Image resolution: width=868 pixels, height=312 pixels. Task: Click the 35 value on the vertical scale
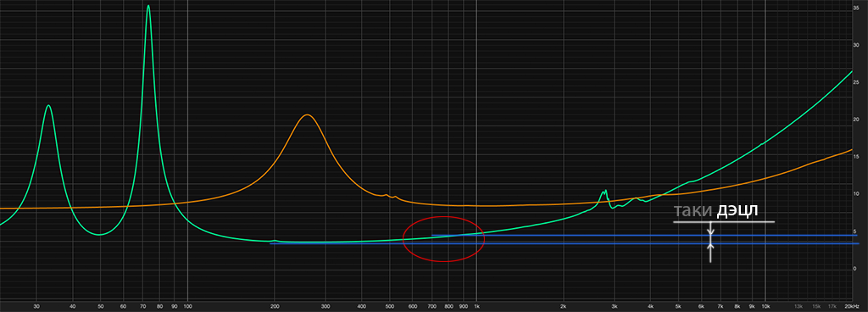click(856, 8)
